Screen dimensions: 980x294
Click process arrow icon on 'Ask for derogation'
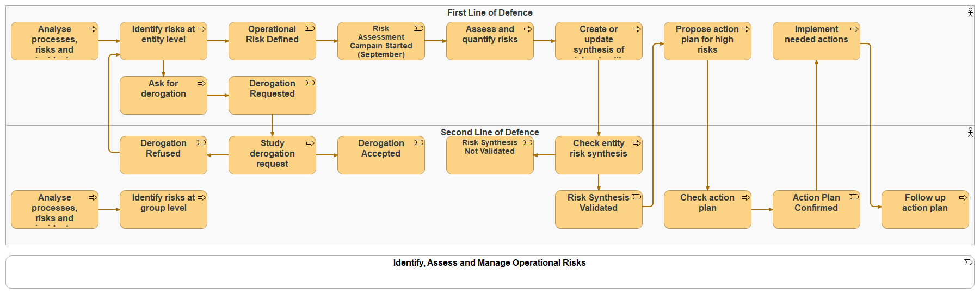201,83
